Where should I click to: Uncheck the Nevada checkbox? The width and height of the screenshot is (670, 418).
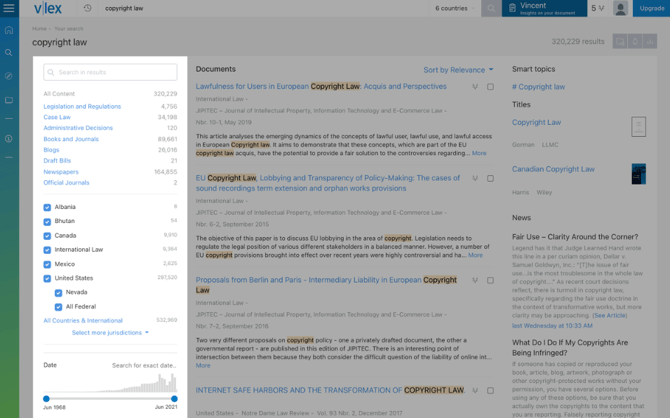(59, 293)
